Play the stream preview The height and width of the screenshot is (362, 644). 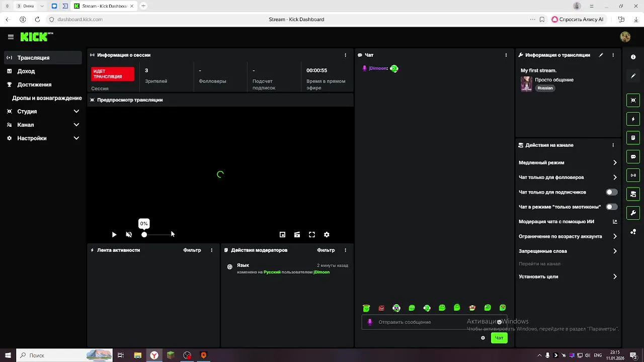(x=114, y=235)
